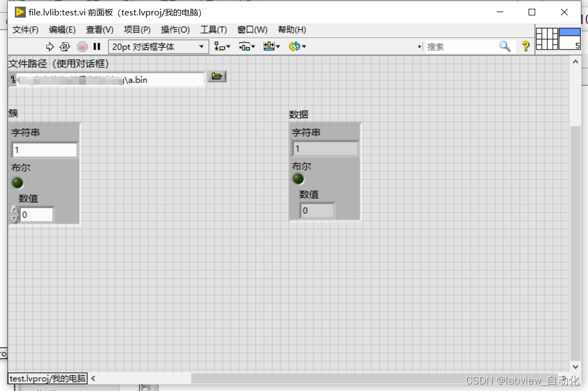
Task: Click the test.lvproj/我的电脑 status label
Action: point(48,378)
